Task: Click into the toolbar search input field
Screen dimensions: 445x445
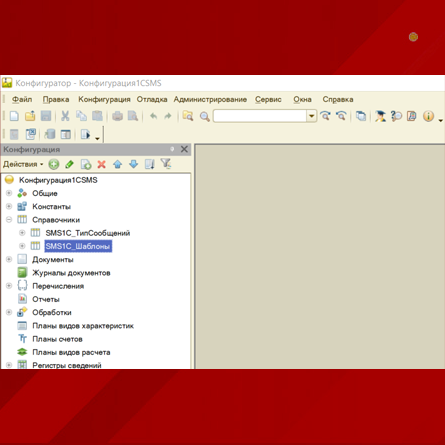Action: pyautogui.click(x=260, y=116)
